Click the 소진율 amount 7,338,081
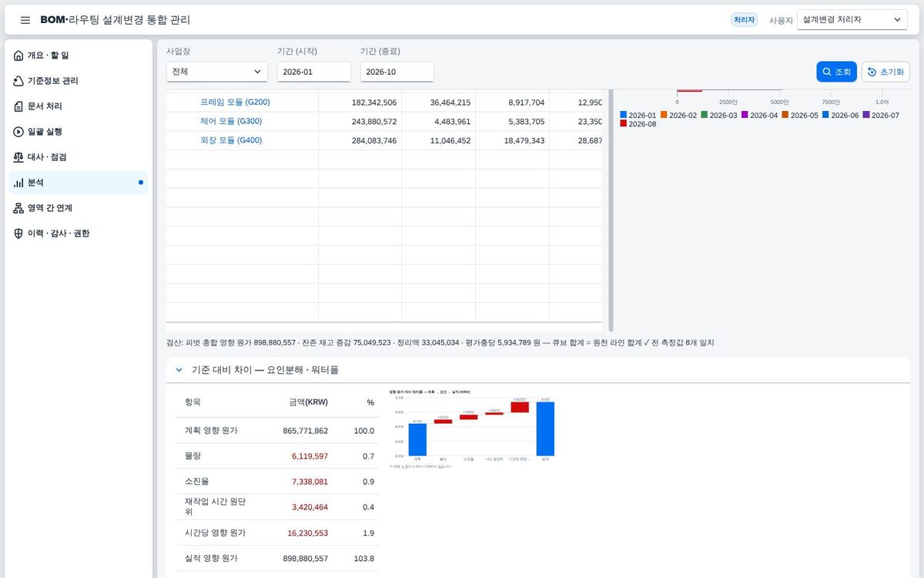924x578 pixels. tap(310, 482)
